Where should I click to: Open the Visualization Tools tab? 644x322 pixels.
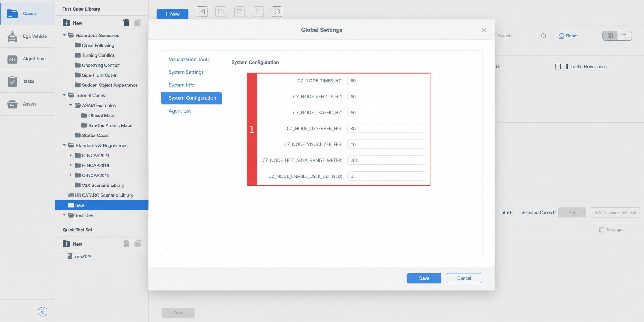point(189,59)
